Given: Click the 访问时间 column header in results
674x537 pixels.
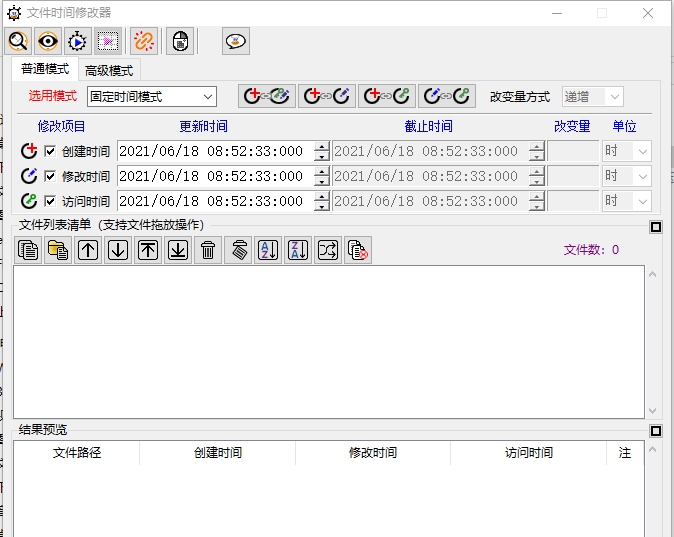Looking at the screenshot, I should click(x=528, y=453).
